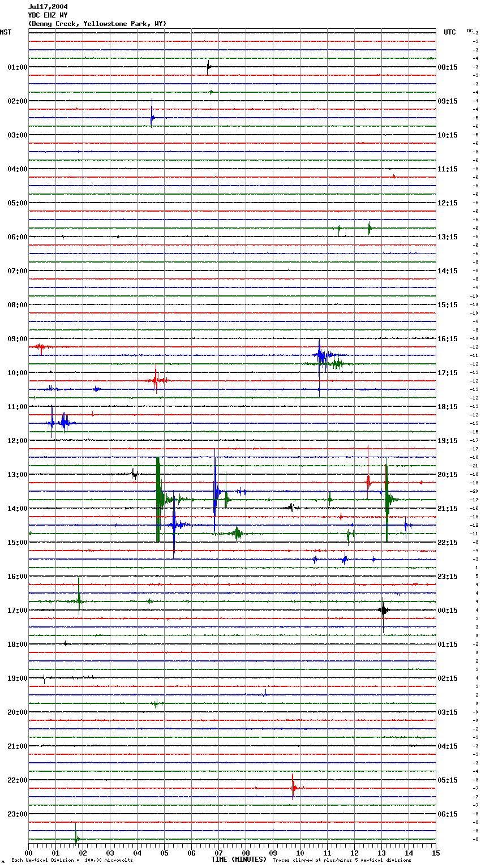Click the 'UTC' axis header
The height and width of the screenshot is (868, 481).
tap(450, 32)
